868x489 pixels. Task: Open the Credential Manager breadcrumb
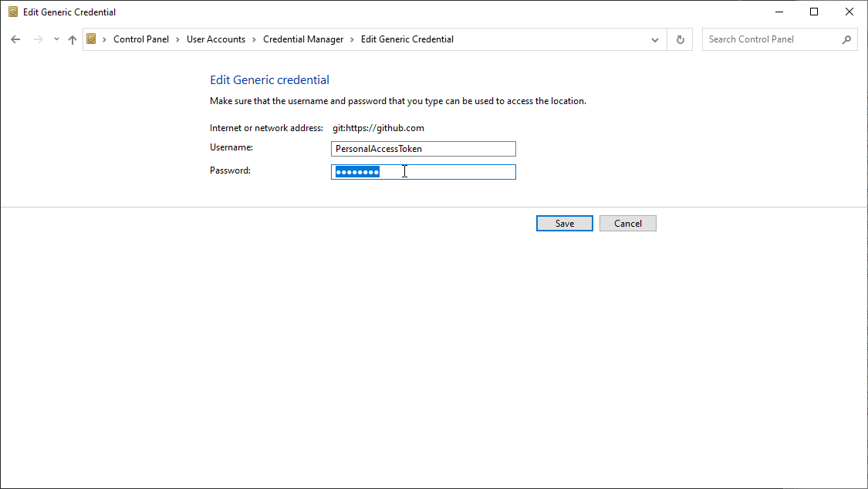[303, 39]
